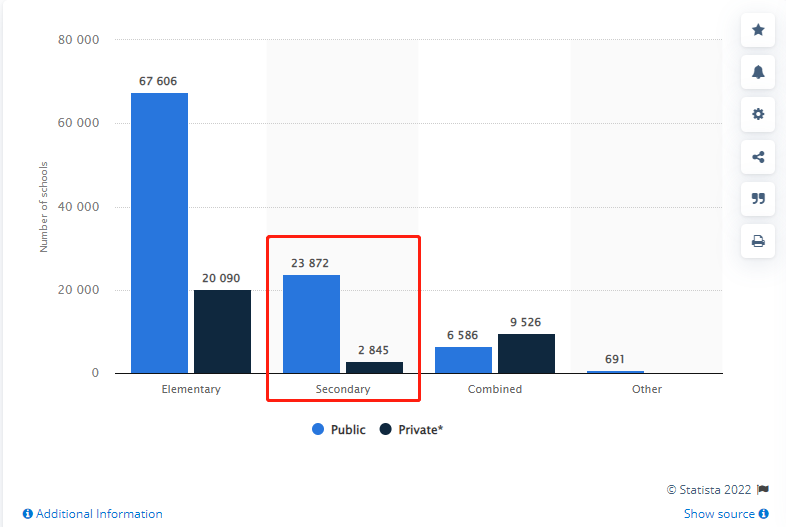Screen dimensions: 786x527
Task: Toggle the Public legend series
Action: click(339, 430)
